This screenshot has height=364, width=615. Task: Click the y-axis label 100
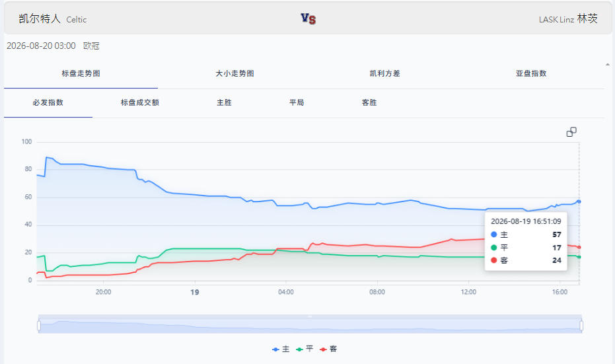point(26,141)
